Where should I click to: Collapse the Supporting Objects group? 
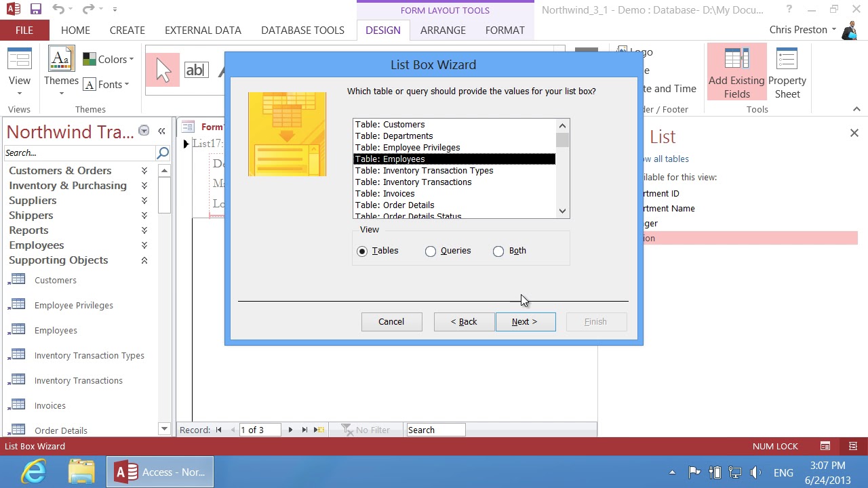pos(144,260)
